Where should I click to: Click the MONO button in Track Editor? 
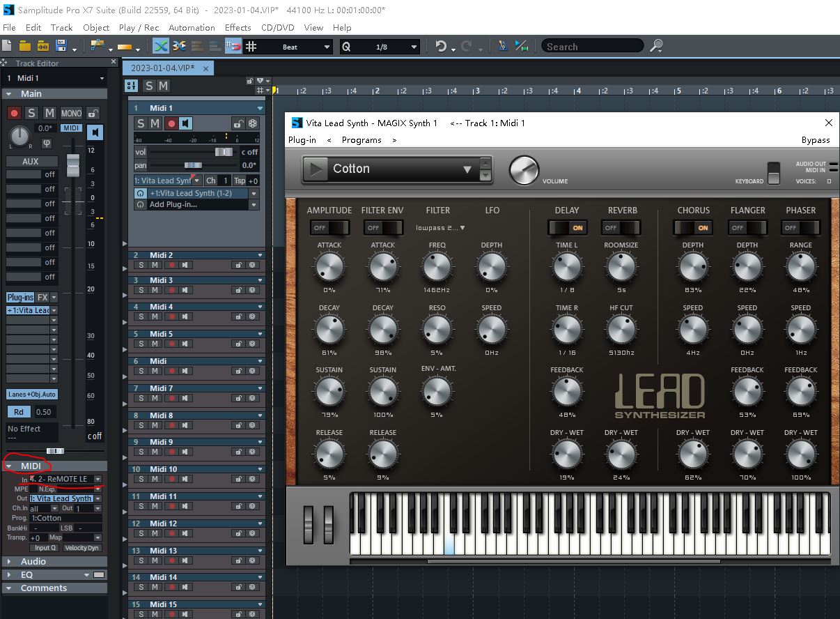[x=71, y=113]
